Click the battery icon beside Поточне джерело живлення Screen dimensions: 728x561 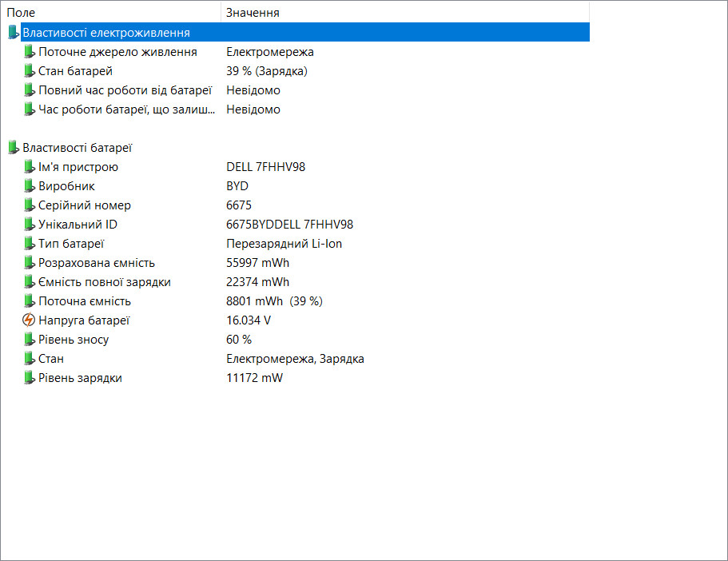(x=30, y=52)
